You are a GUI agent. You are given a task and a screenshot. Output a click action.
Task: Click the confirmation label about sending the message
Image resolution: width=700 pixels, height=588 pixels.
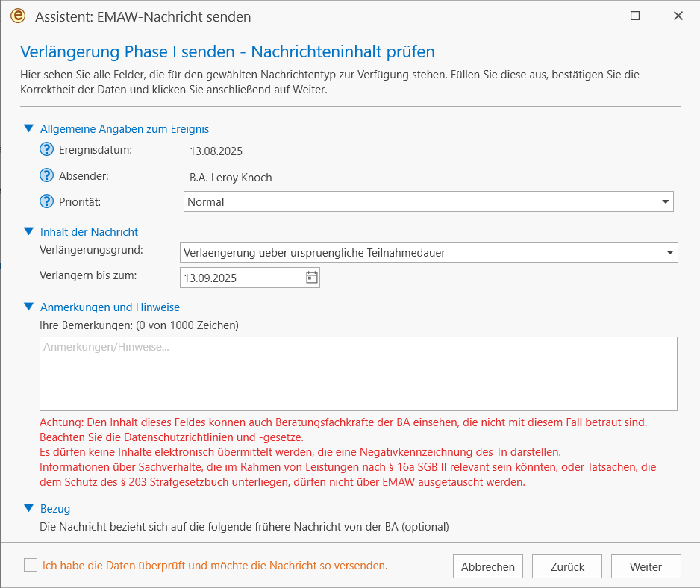215,566
